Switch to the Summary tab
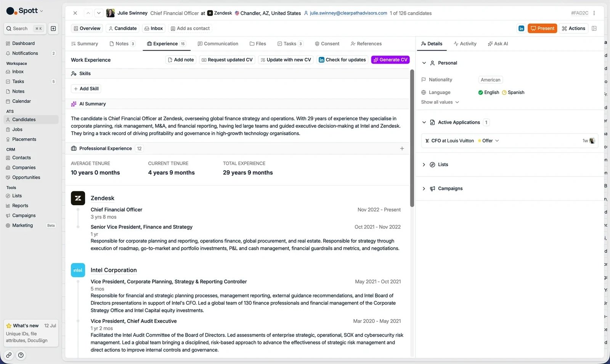The width and height of the screenshot is (610, 364). (85, 44)
